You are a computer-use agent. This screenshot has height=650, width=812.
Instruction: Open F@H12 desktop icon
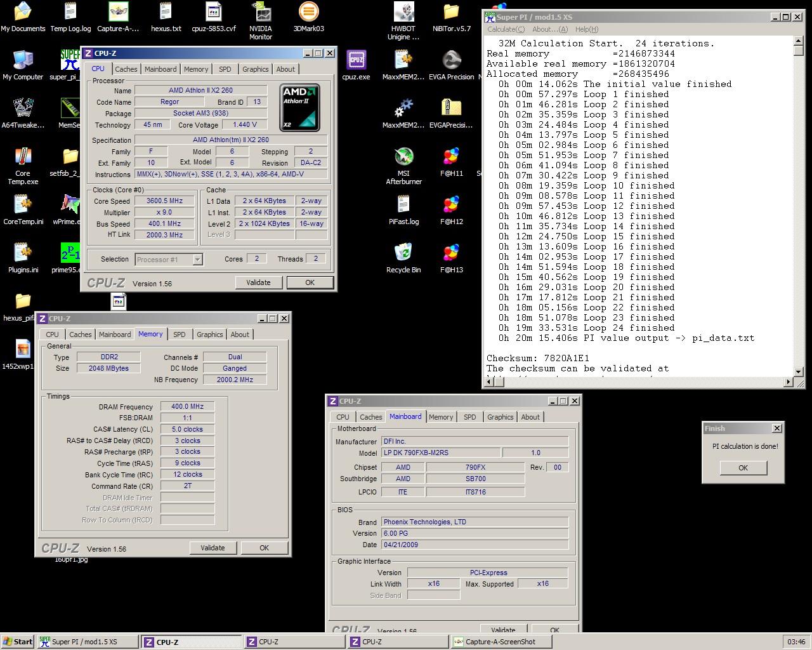[451, 210]
